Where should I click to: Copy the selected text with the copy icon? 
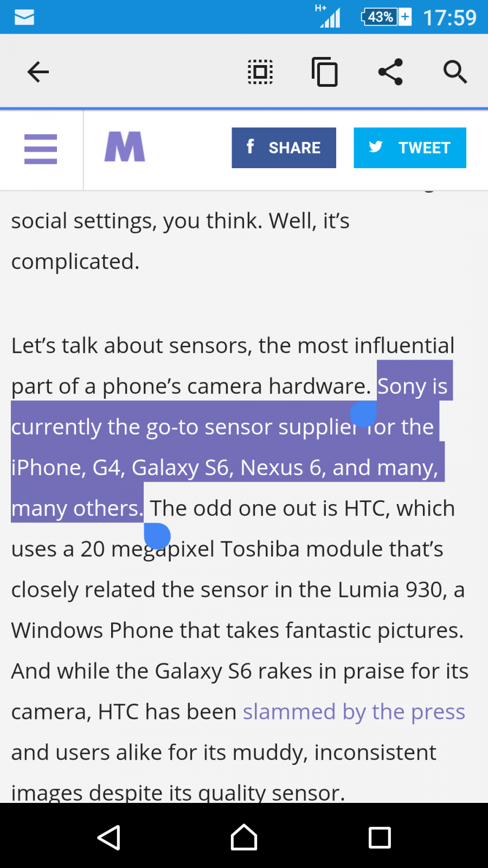(x=325, y=72)
